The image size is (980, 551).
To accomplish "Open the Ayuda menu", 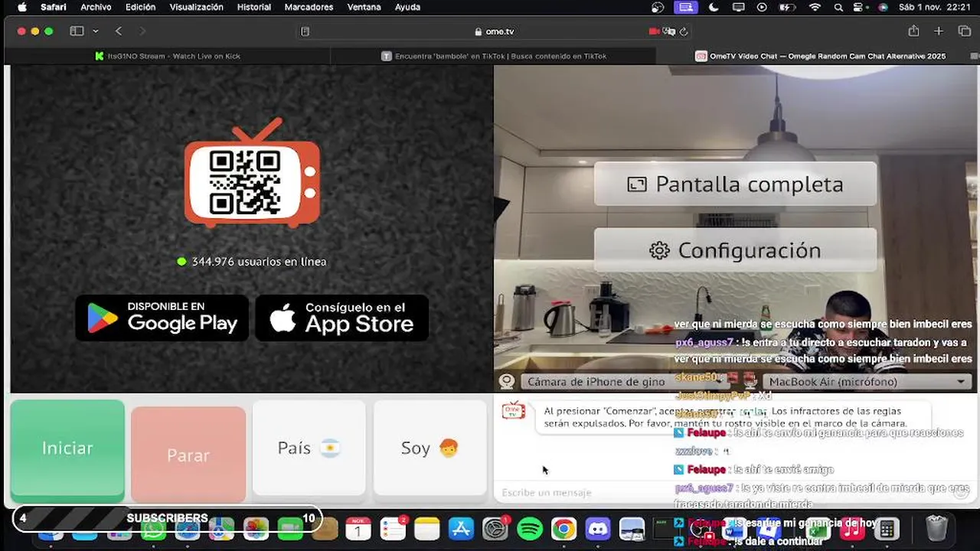I will tap(407, 7).
